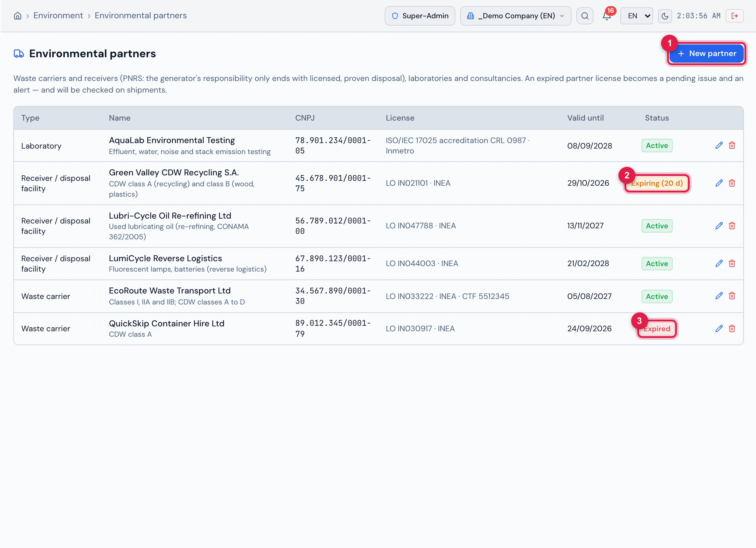756x548 pixels.
Task: Delete EcoRoute Waste Transport partner
Action: pos(732,296)
